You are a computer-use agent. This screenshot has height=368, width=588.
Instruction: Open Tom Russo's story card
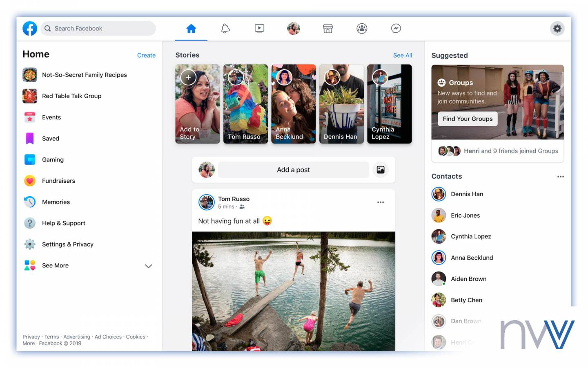pyautogui.click(x=245, y=104)
